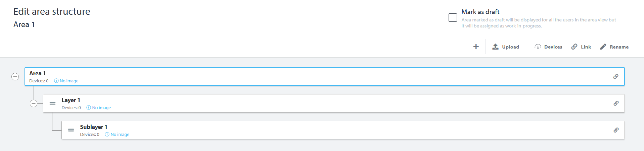Screen dimensions: 644x151
Task: Select the Area 1 root row
Action: coord(336,76)
